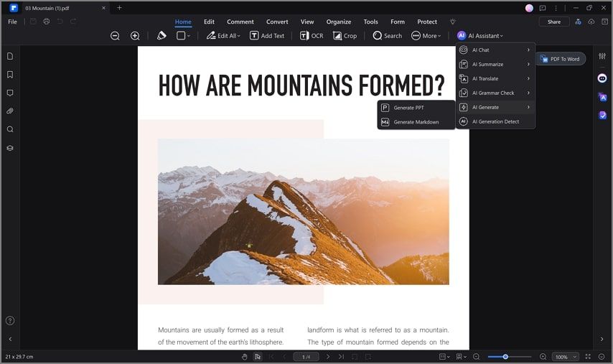The image size is (613, 364).
Task: Open the three-dot menu in title bar
Action: tap(556, 8)
